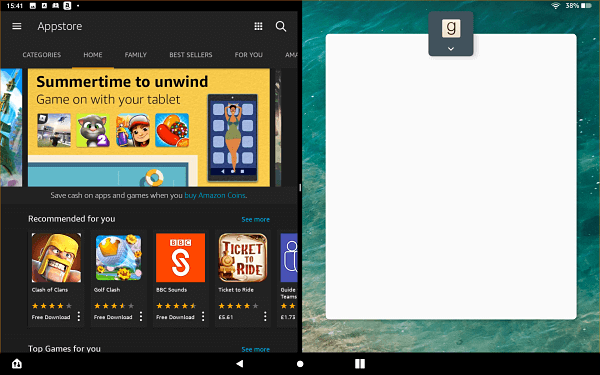The width and height of the screenshot is (600, 375).
Task: Open more options for Clash of Clans
Action: [79, 316]
